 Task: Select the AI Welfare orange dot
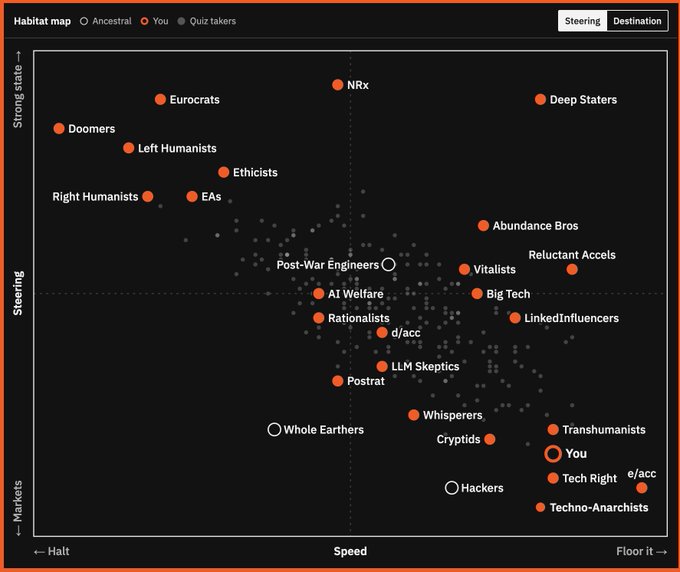point(318,294)
